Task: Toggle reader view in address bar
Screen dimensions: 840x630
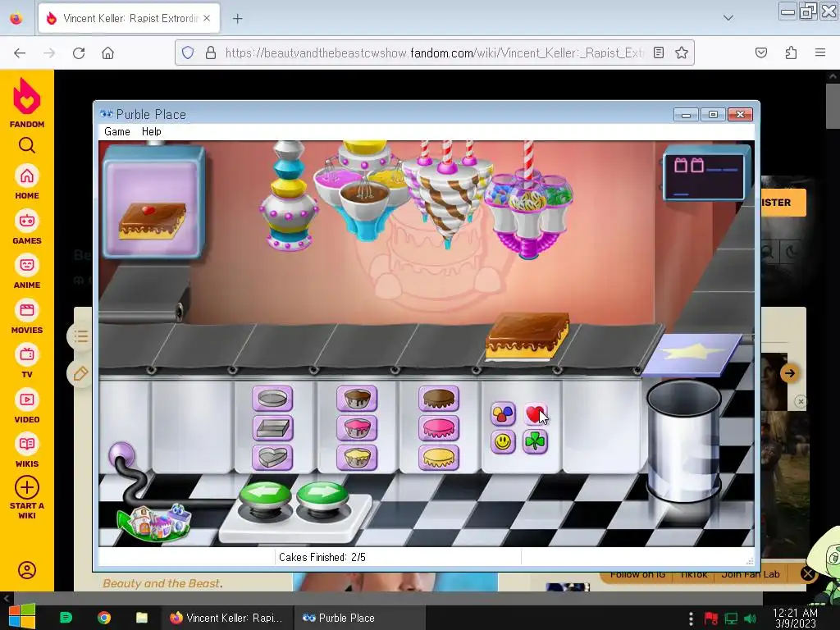Action: click(659, 52)
